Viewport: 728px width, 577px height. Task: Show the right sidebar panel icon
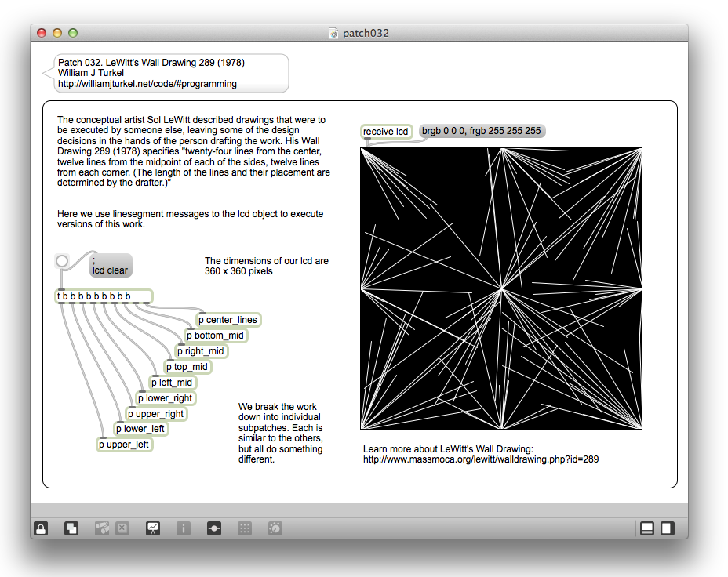point(667,528)
